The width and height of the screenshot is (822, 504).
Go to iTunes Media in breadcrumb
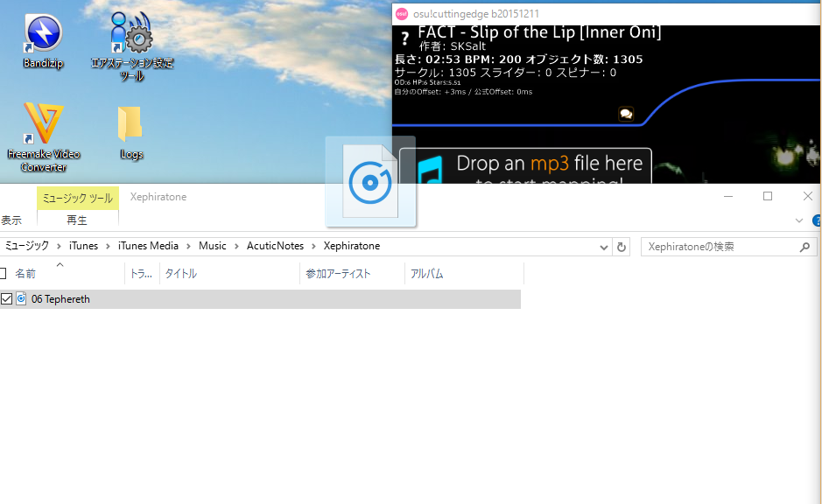tap(148, 246)
